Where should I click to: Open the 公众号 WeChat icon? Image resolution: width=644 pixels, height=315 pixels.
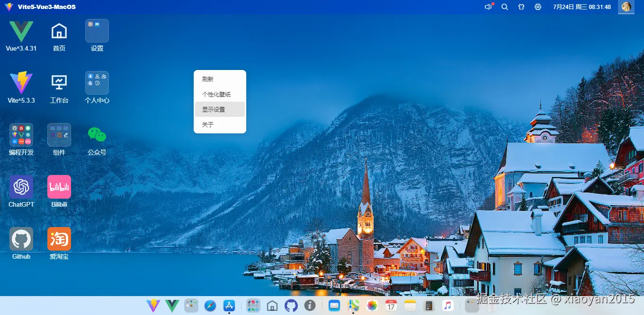[97, 134]
